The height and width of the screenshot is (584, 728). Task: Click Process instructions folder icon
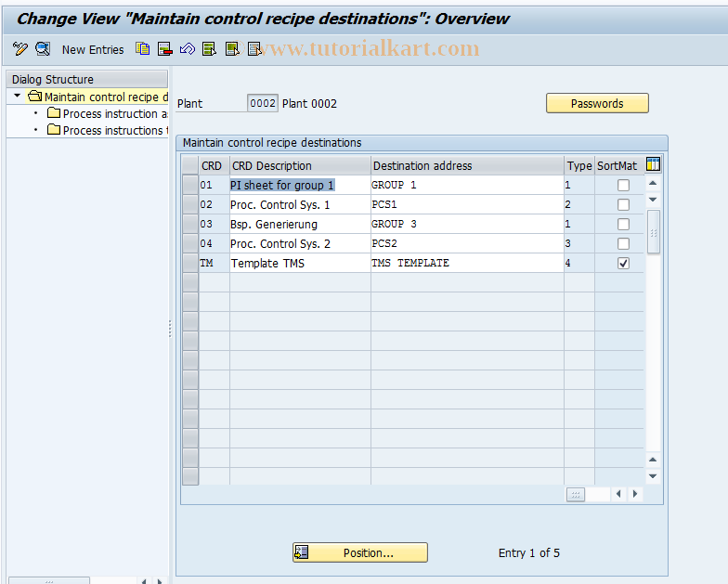click(54, 130)
